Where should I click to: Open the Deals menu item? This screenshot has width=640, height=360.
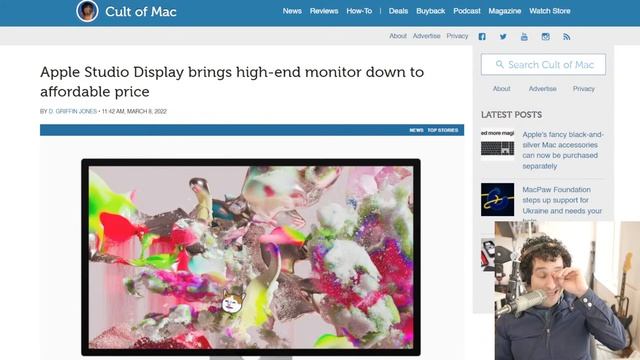(398, 11)
